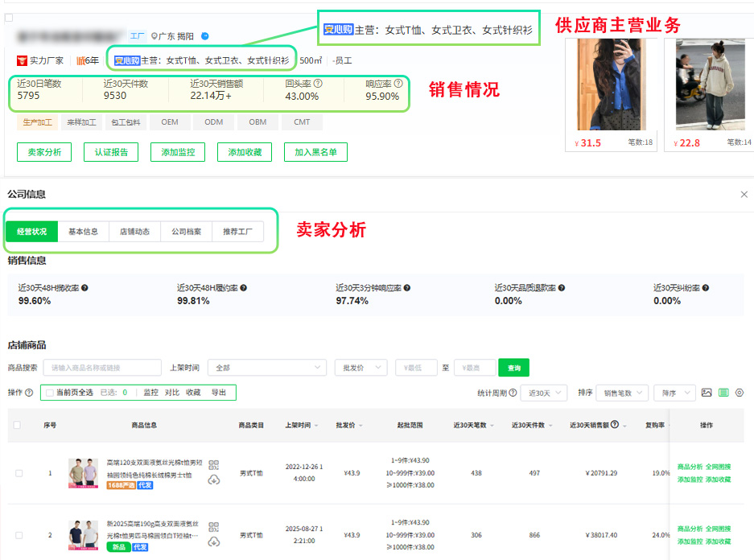Click the blue Wangwang chat icon beside 广东 揭阳

pyautogui.click(x=205, y=36)
